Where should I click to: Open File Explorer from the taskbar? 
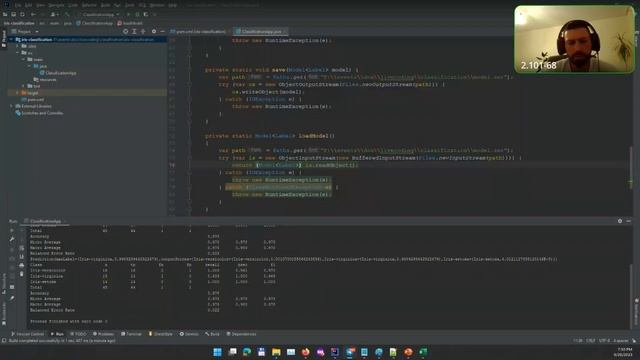[276, 352]
